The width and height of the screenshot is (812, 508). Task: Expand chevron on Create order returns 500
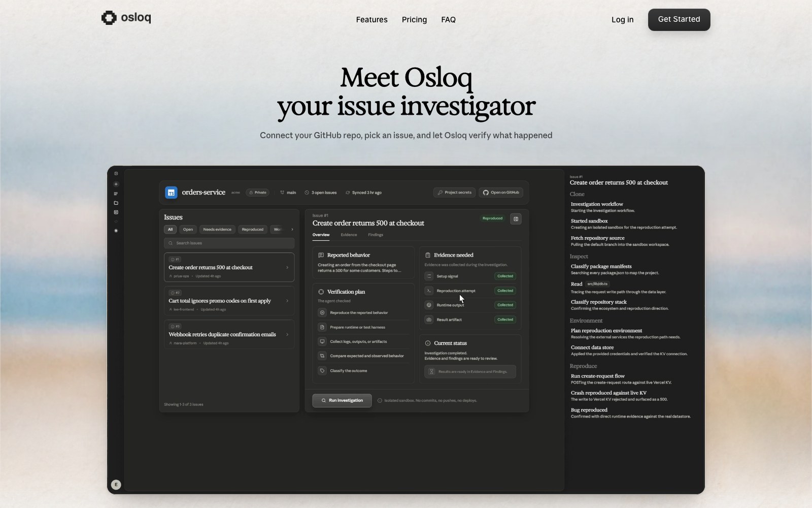pos(287,268)
